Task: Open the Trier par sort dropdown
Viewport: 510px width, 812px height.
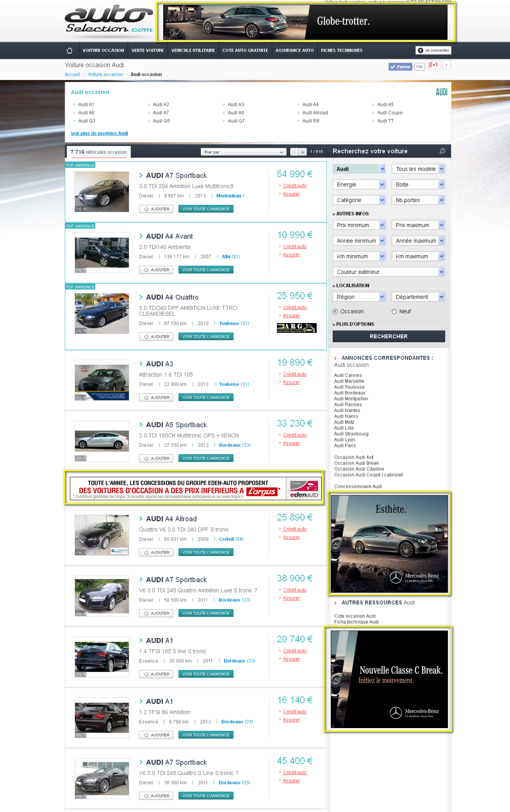Action: tap(244, 152)
